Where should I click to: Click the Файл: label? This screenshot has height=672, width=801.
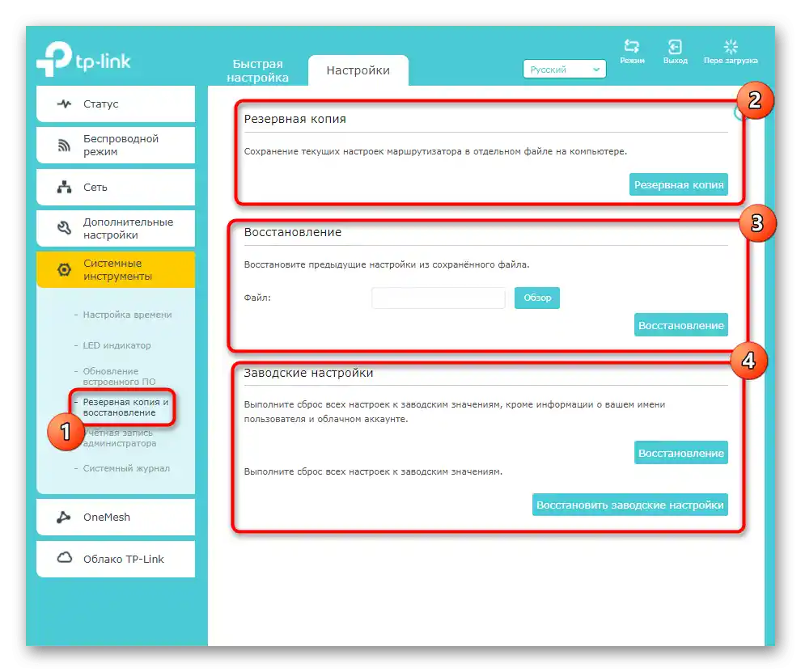[x=257, y=298]
